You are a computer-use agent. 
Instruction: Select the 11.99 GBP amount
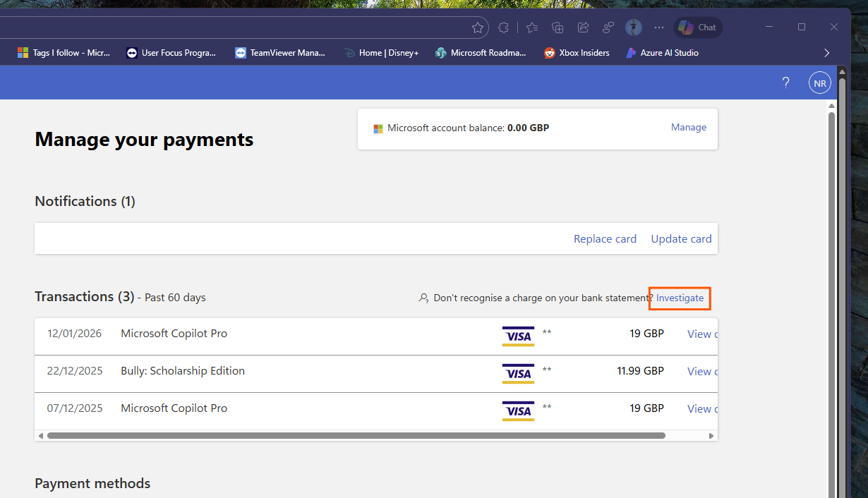click(x=640, y=371)
